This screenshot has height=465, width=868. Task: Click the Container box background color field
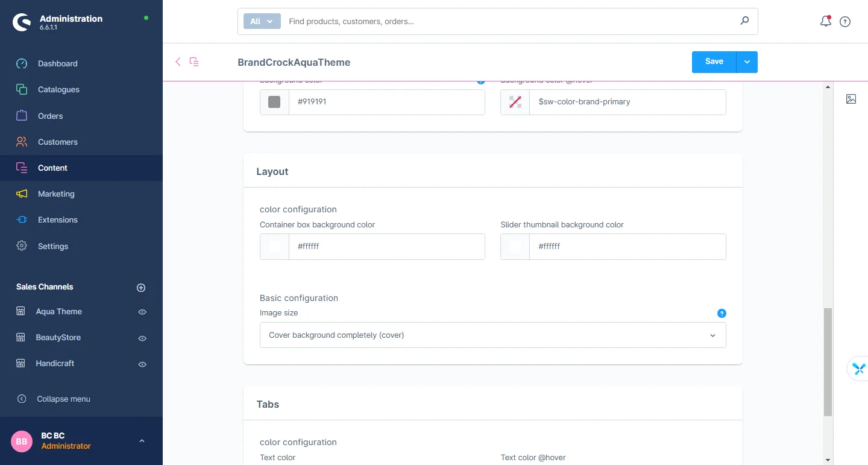386,247
